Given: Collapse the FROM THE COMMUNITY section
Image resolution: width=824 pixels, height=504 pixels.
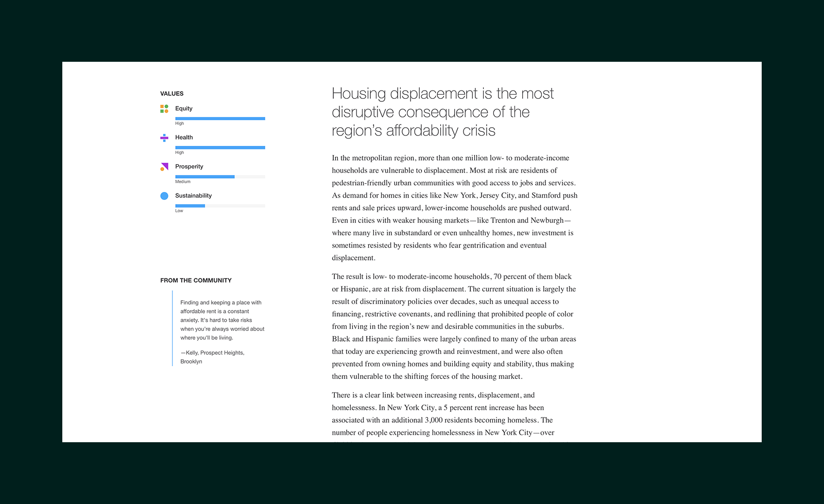Looking at the screenshot, I should point(196,280).
